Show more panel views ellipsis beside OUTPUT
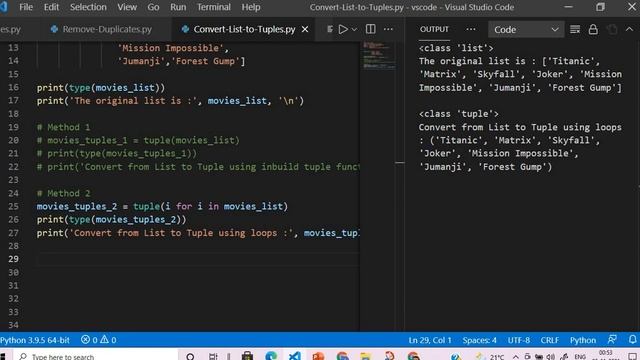The width and height of the screenshot is (640, 360). tap(471, 29)
